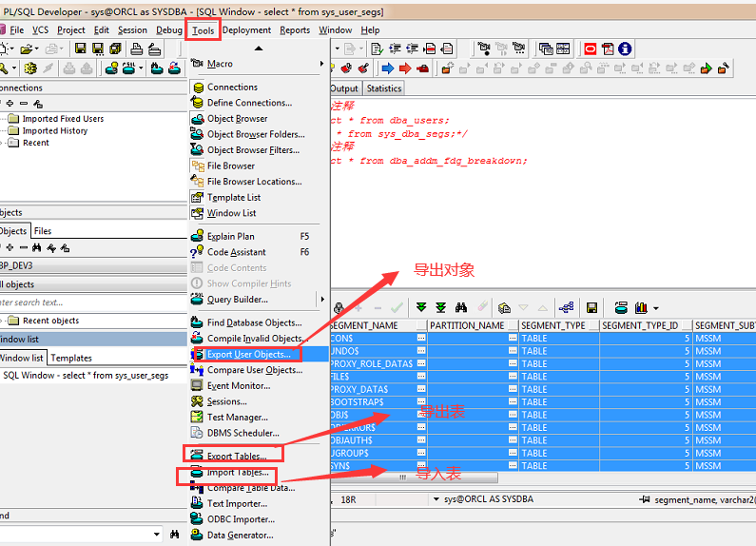Click the PARTITION_NAME column header
756x546 pixels.
click(473, 325)
